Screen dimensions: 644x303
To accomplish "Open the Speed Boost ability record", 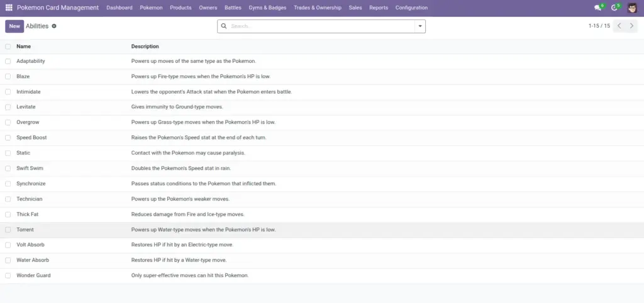I will [x=31, y=138].
